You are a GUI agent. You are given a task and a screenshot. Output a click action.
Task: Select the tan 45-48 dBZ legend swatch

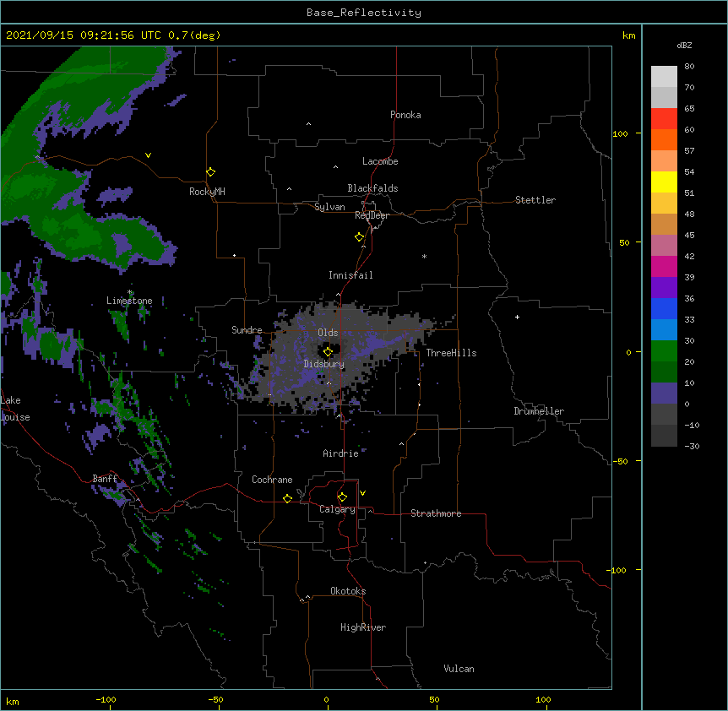664,224
